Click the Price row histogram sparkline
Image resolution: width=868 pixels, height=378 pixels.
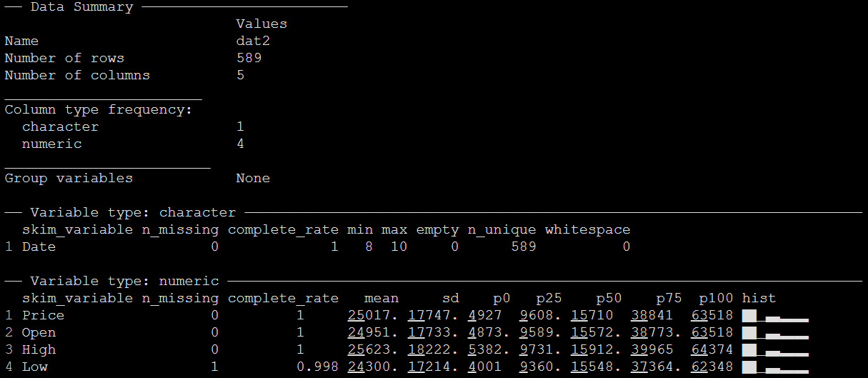pos(774,316)
